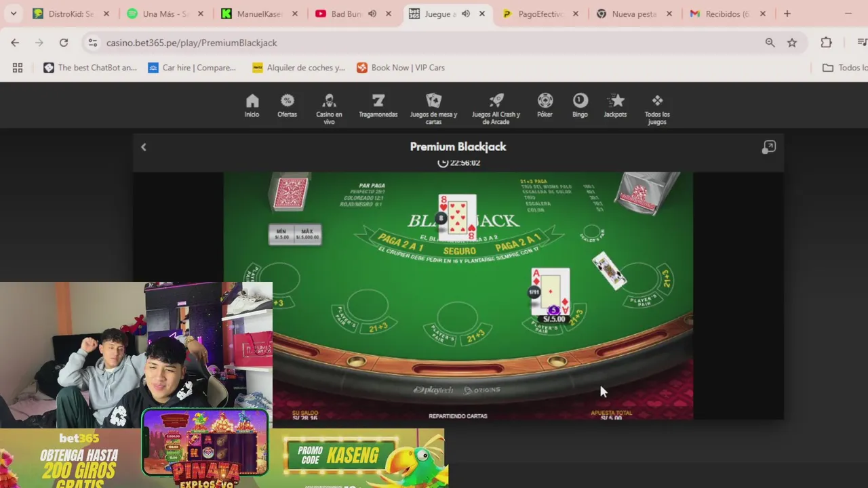The height and width of the screenshot is (488, 868).
Task: Close the PagoEfectivo tab
Action: [576, 14]
